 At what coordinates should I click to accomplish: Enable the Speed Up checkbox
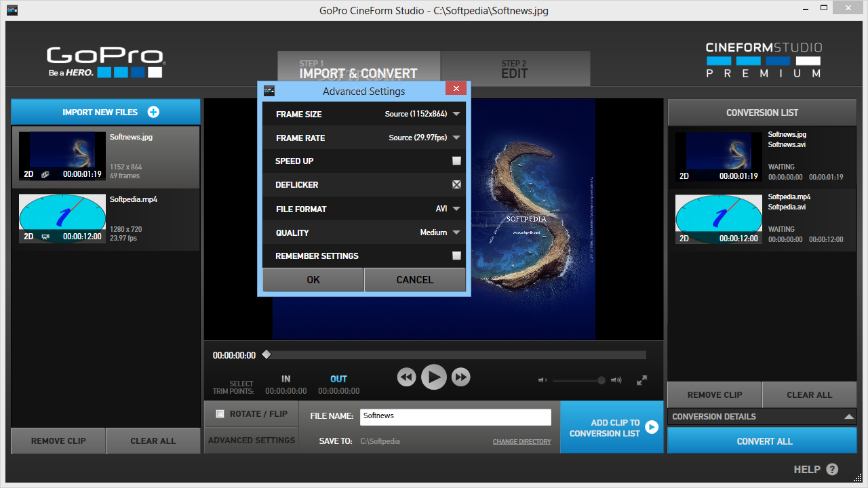click(456, 161)
